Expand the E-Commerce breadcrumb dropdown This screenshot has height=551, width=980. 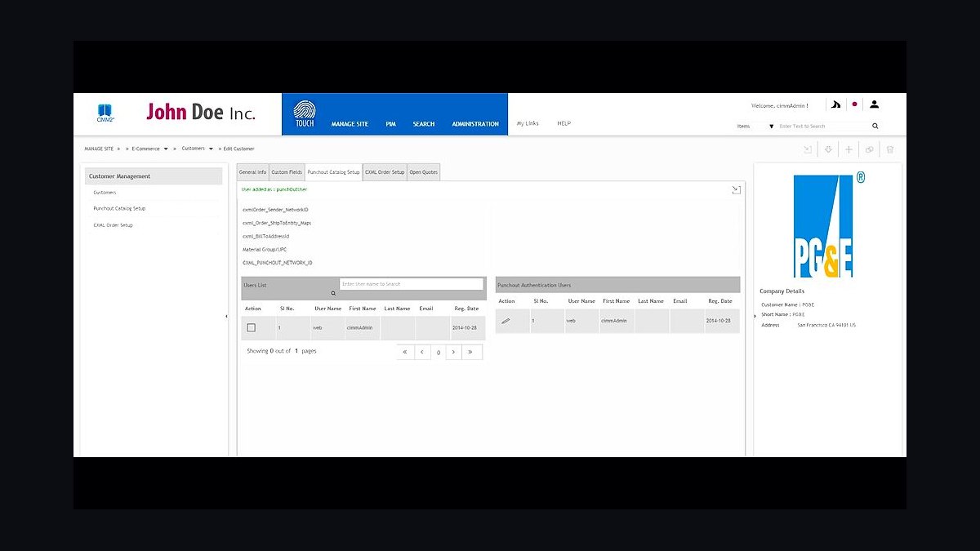[x=166, y=149]
